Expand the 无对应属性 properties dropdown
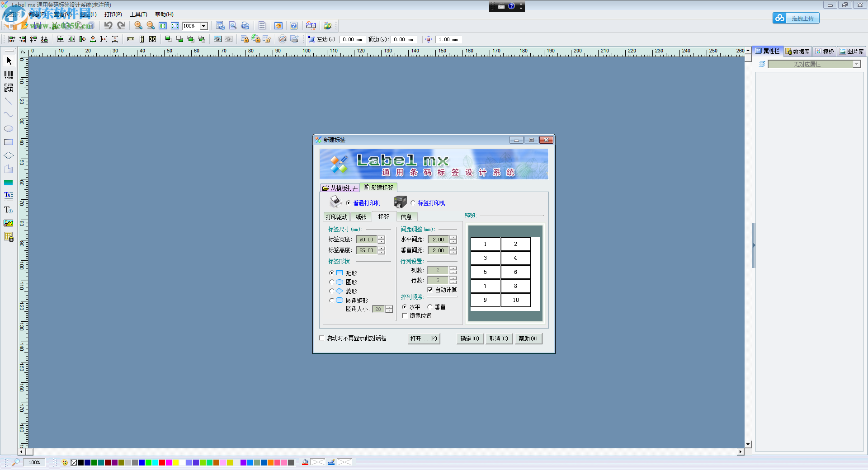Viewport: 868px width, 470px height. pyautogui.click(x=856, y=64)
